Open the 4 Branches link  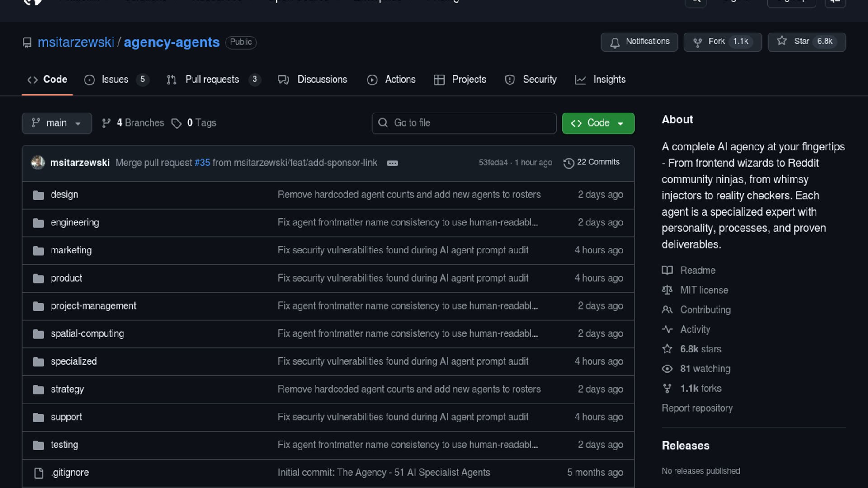[140, 123]
